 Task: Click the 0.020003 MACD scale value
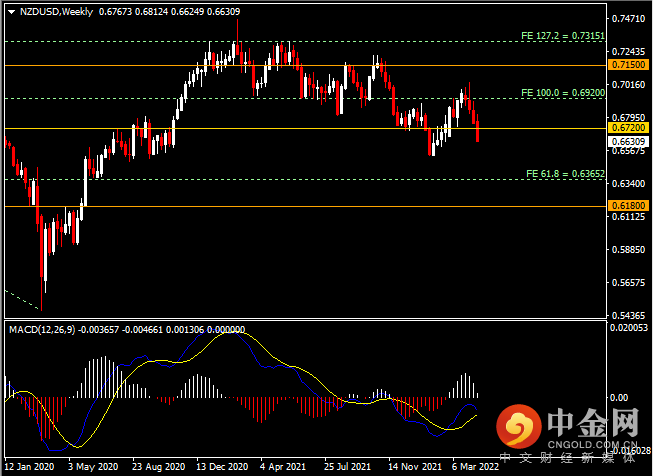click(x=628, y=327)
